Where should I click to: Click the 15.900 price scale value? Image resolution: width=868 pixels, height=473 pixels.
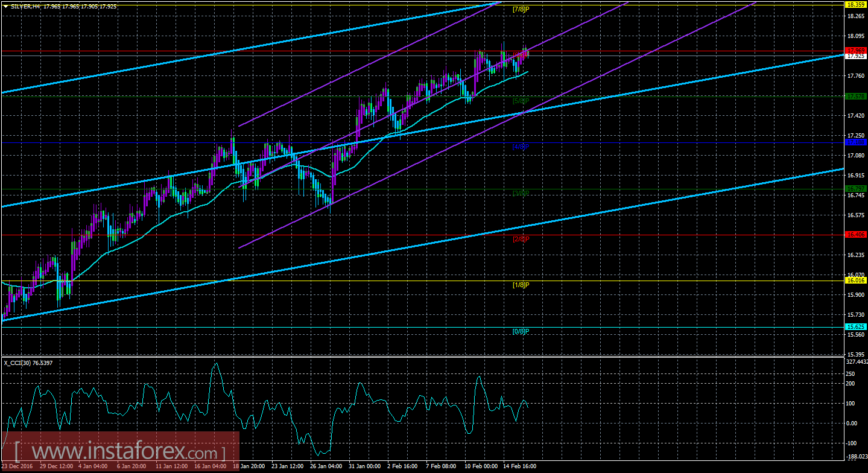pos(855,295)
